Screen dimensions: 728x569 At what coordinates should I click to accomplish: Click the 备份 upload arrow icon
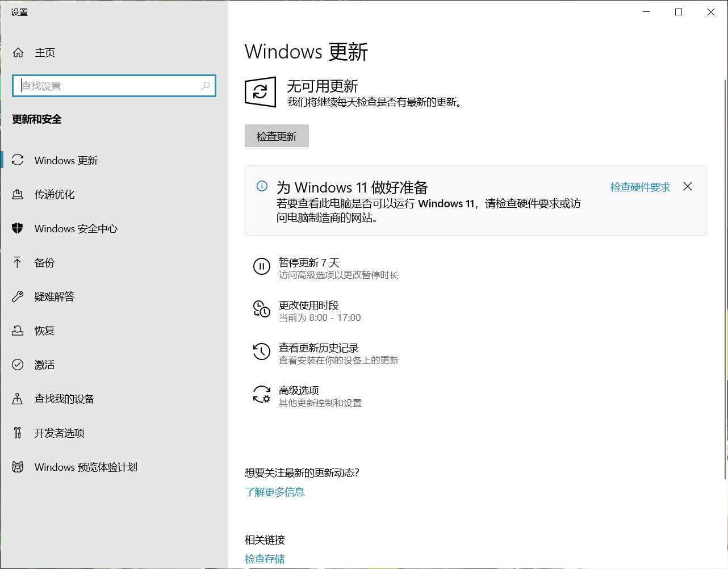pos(18,262)
